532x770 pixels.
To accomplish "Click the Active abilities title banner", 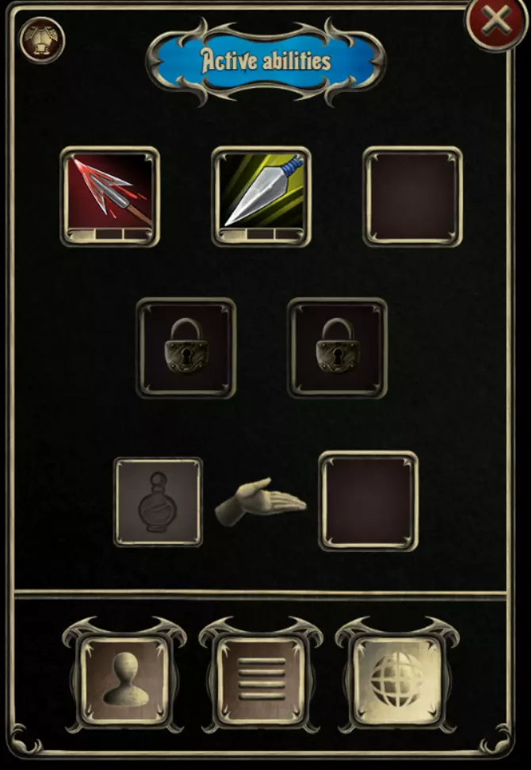I will 266,61.
